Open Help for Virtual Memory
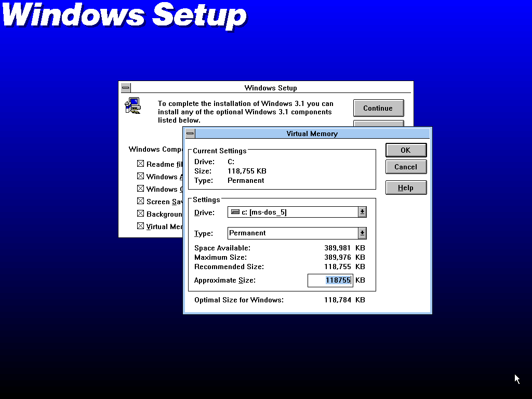Viewport: 532px width, 399px height. 406,188
